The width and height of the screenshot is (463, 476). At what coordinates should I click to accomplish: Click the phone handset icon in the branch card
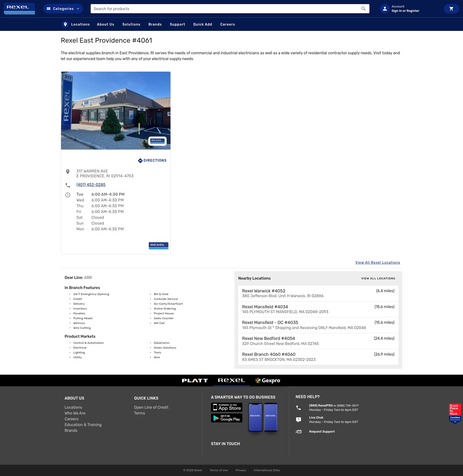click(x=68, y=185)
